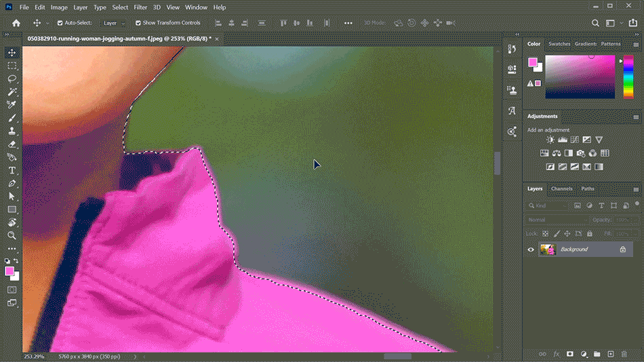644x362 pixels.
Task: Delete the selected layer
Action: click(624, 354)
